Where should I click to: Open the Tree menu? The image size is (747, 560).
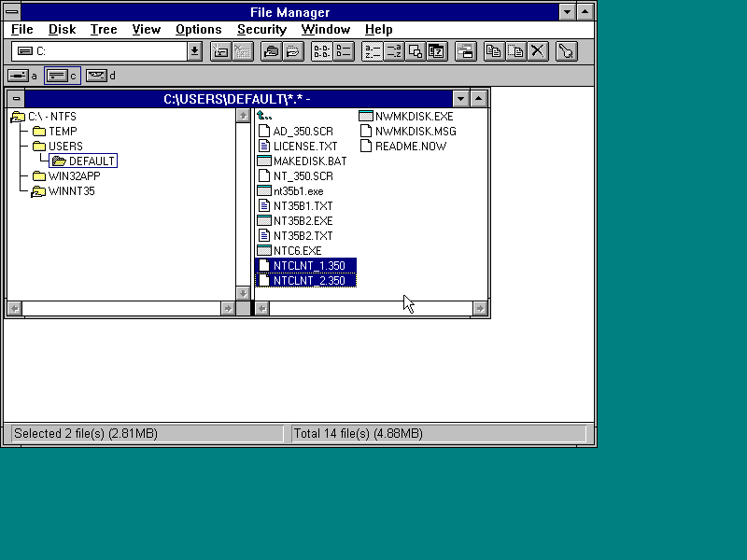click(x=104, y=30)
